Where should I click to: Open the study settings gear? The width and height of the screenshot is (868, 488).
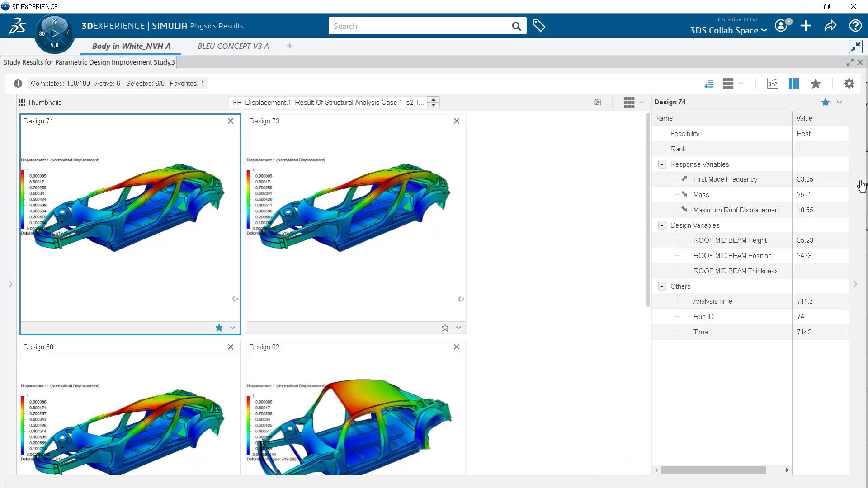(x=849, y=84)
